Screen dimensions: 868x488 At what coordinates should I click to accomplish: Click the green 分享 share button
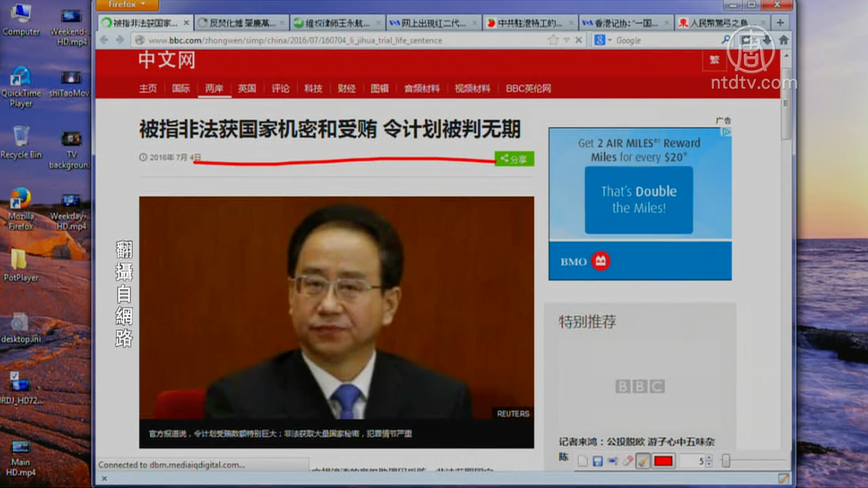[x=514, y=159]
